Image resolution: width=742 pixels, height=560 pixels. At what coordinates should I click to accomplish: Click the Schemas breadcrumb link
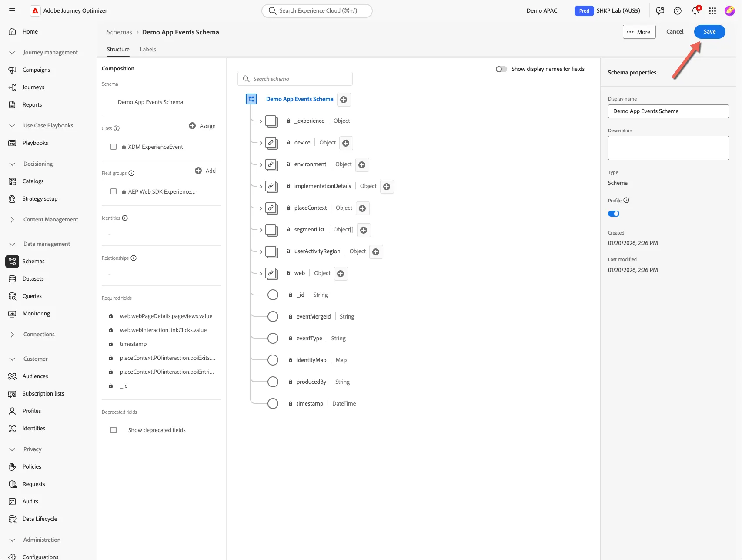pos(120,32)
